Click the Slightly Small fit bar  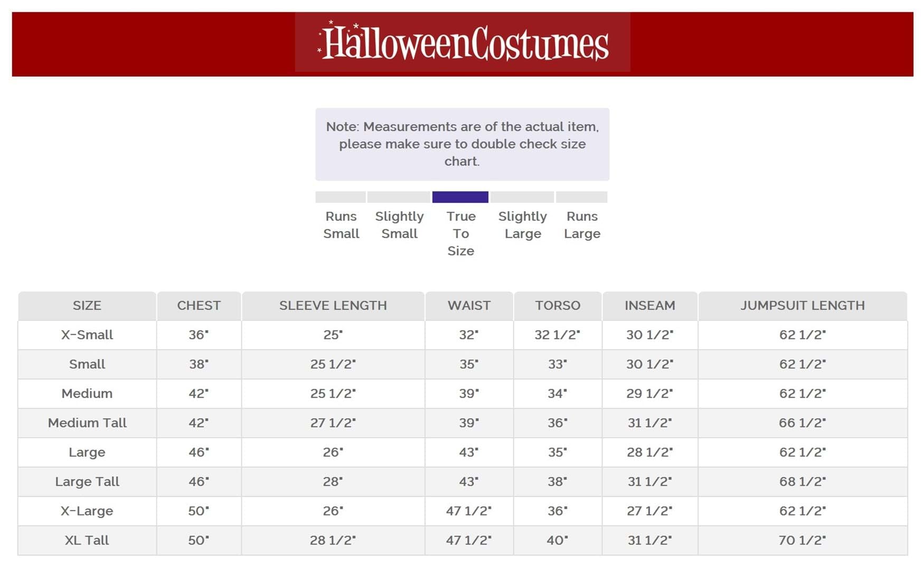[399, 197]
